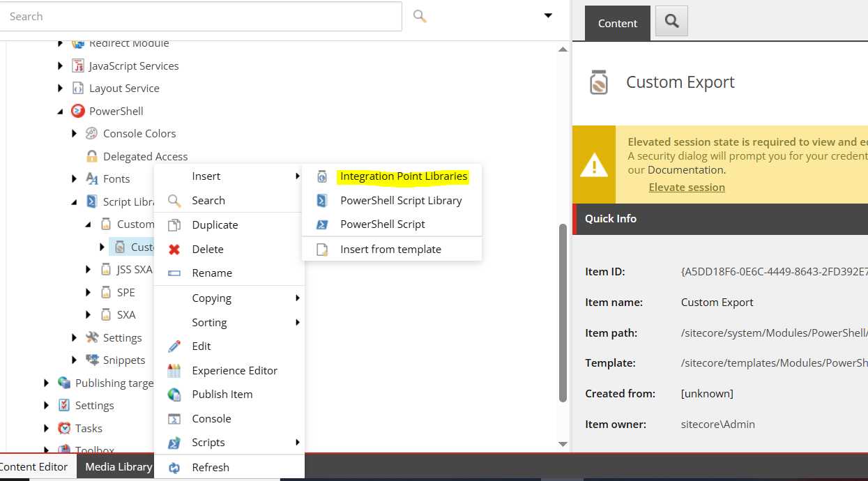Expand the JSS SXA node
Screen dimensions: 868x481
coord(89,270)
